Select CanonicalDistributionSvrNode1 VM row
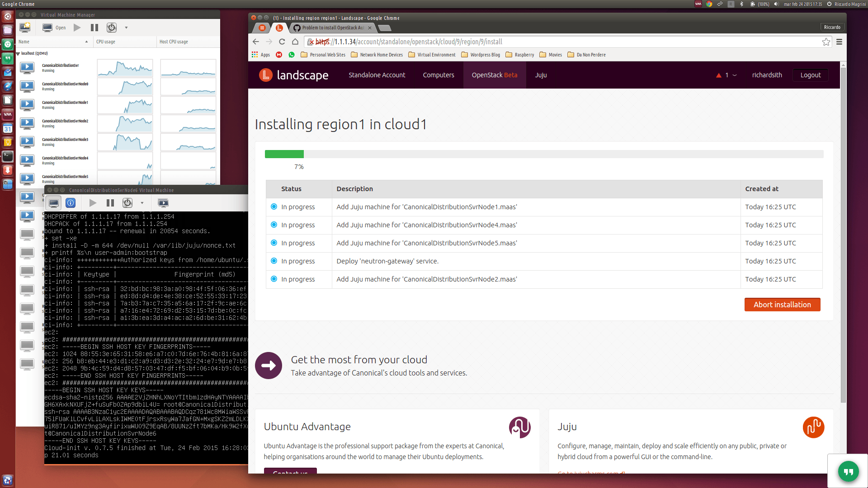 pos(118,105)
